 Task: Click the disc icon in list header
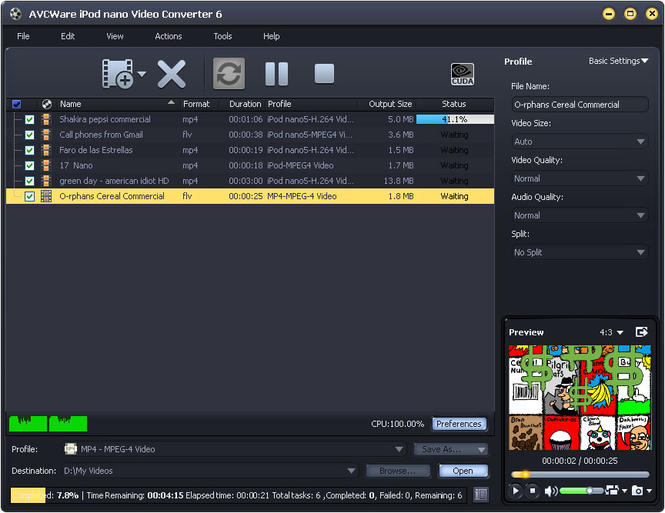coord(47,104)
